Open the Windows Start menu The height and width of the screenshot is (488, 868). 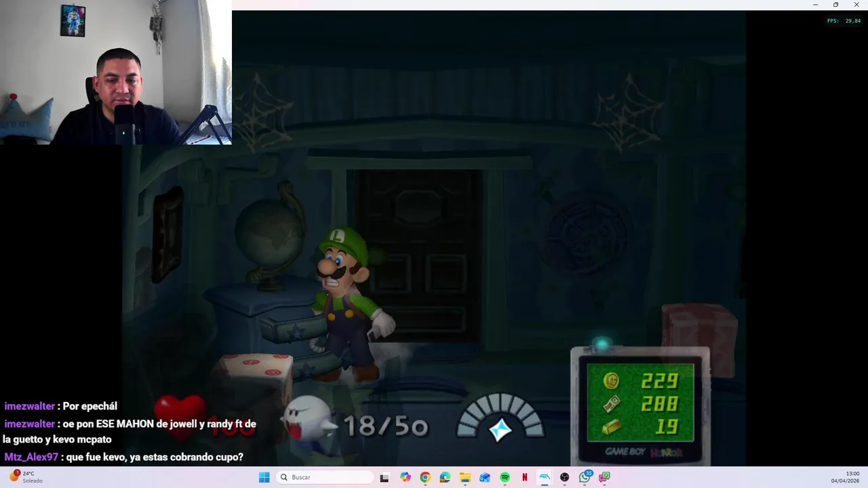point(264,477)
